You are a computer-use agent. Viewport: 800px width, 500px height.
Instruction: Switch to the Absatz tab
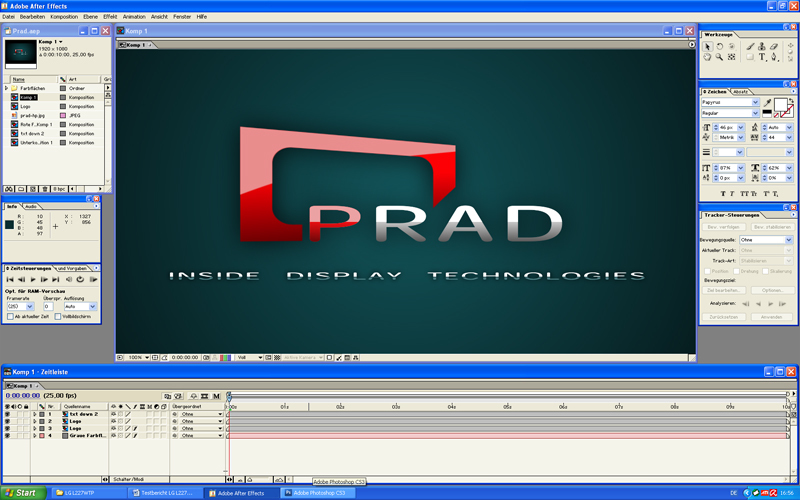pyautogui.click(x=740, y=92)
